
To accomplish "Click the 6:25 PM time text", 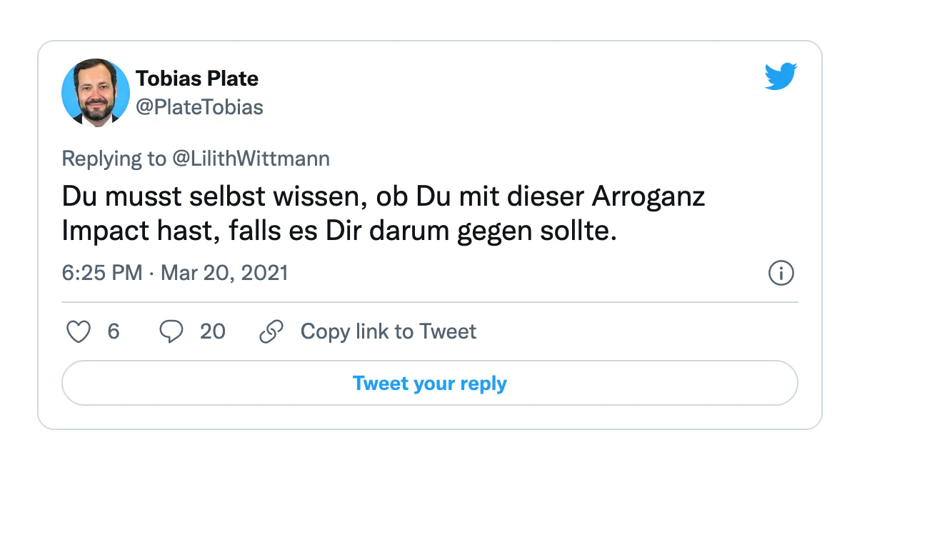I will 102,273.
